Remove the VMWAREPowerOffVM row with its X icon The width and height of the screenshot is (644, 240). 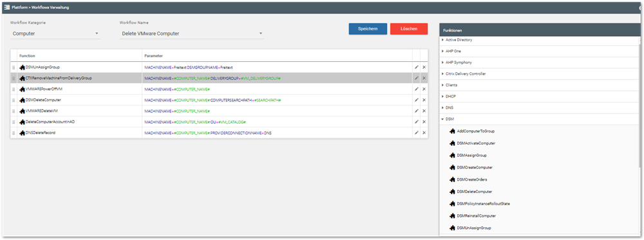424,89
